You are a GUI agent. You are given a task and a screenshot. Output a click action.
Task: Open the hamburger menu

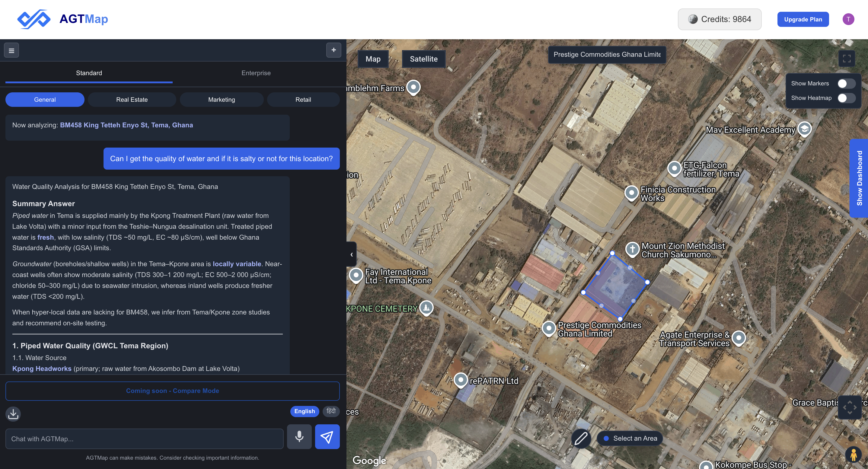[x=11, y=50]
